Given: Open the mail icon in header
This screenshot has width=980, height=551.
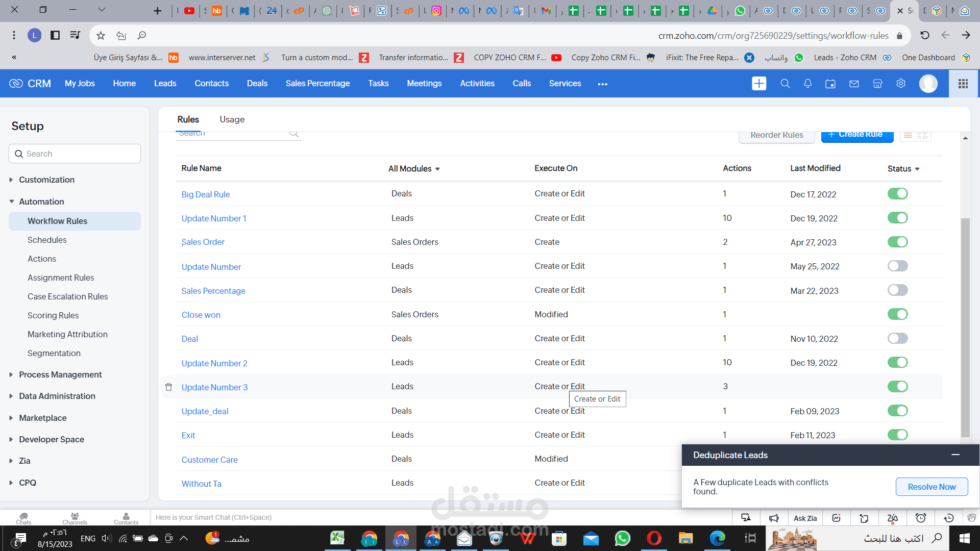Looking at the screenshot, I should pos(854,83).
